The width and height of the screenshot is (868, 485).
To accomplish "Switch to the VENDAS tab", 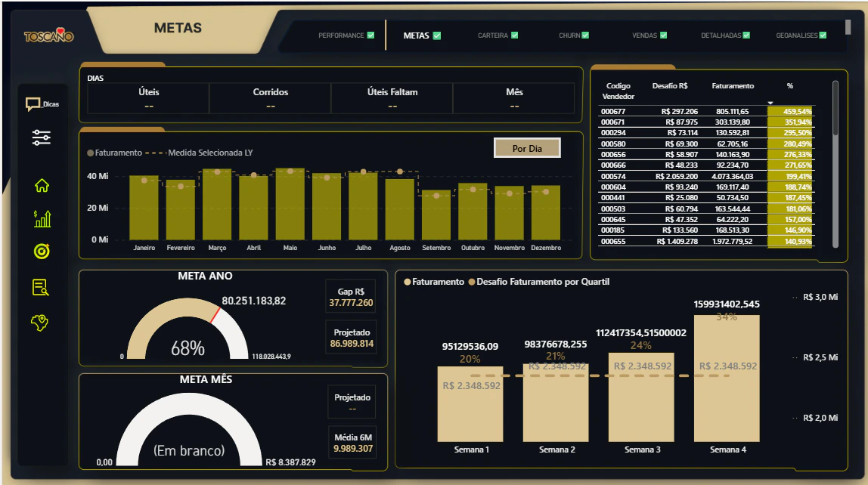I will pyautogui.click(x=644, y=36).
